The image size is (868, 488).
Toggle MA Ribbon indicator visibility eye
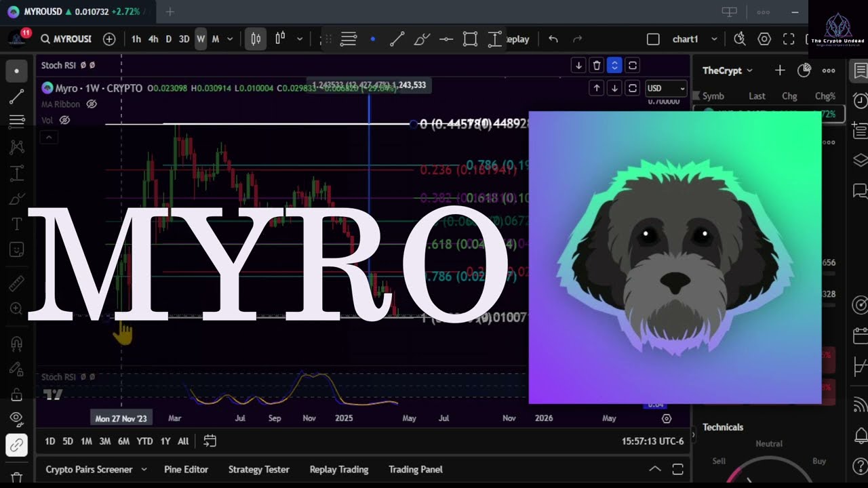click(92, 104)
